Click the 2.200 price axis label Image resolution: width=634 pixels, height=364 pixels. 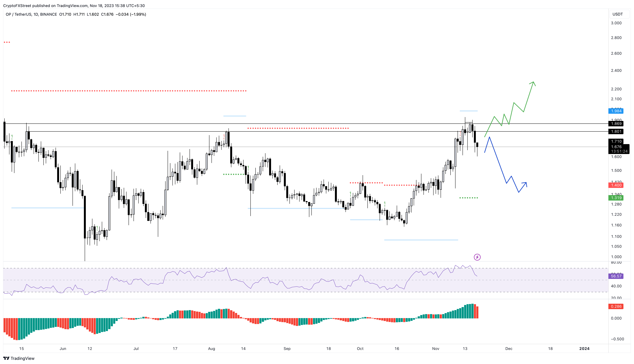coord(616,89)
